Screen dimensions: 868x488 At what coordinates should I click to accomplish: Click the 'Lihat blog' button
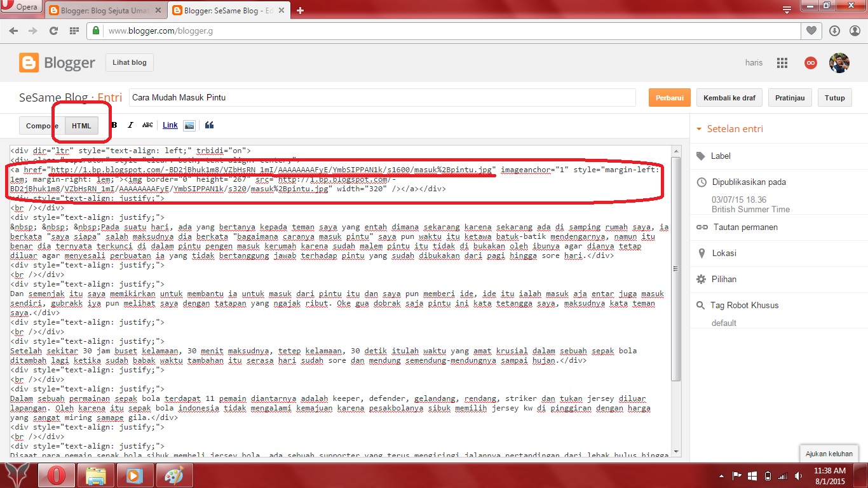coord(130,62)
